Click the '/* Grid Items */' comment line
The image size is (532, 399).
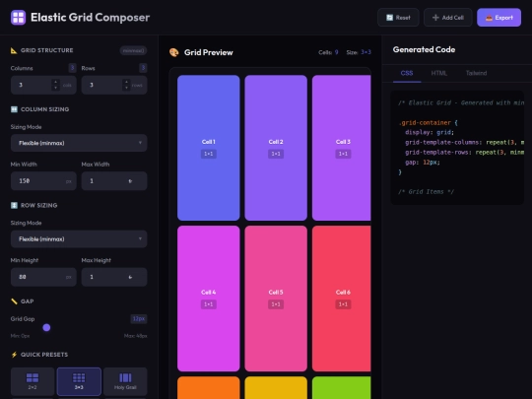tap(426, 192)
